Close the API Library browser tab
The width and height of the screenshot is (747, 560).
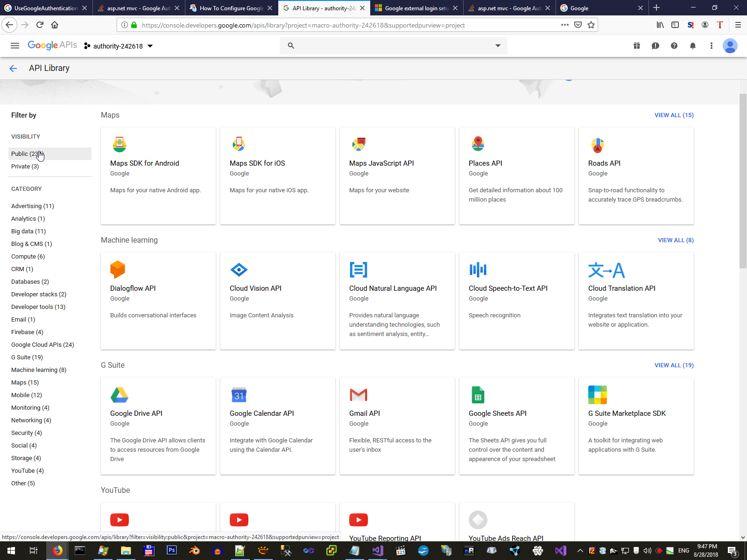pyautogui.click(x=362, y=8)
